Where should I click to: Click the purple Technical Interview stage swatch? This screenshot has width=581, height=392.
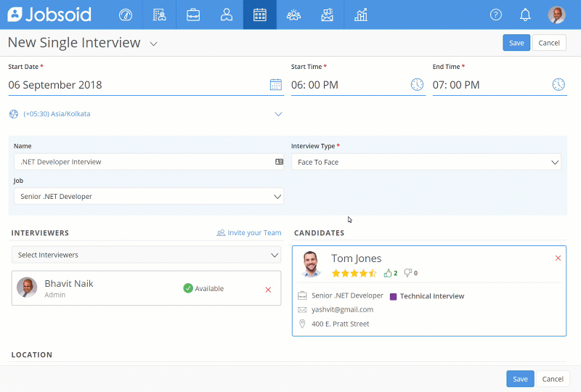coord(393,296)
